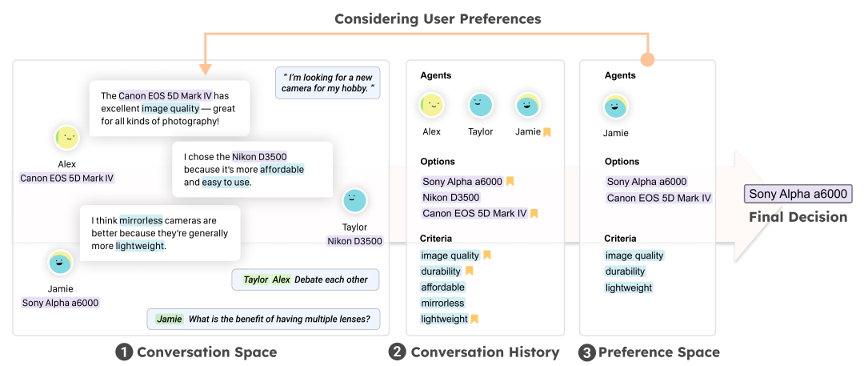Click the bookmark icon next to durability criterion

(470, 271)
